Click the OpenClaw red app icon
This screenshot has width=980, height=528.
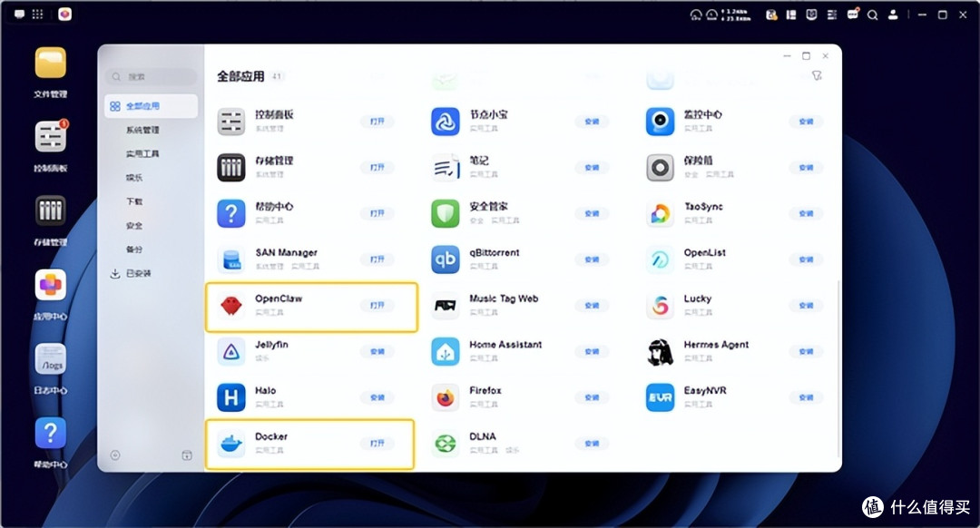pos(231,306)
